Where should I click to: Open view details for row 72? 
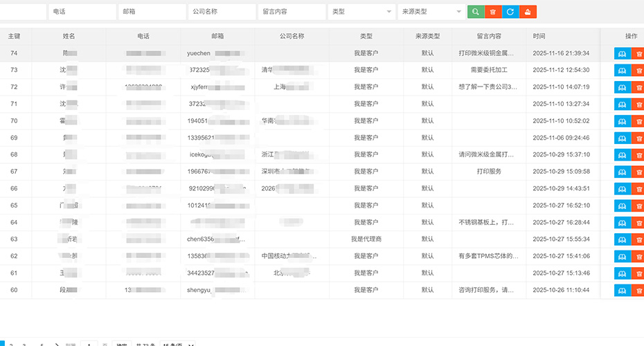[x=623, y=87]
